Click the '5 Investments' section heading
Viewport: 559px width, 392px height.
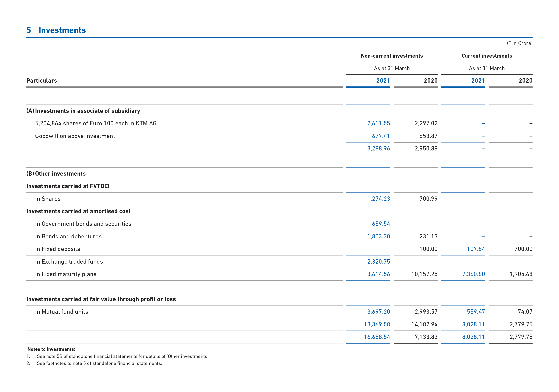coord(56,30)
